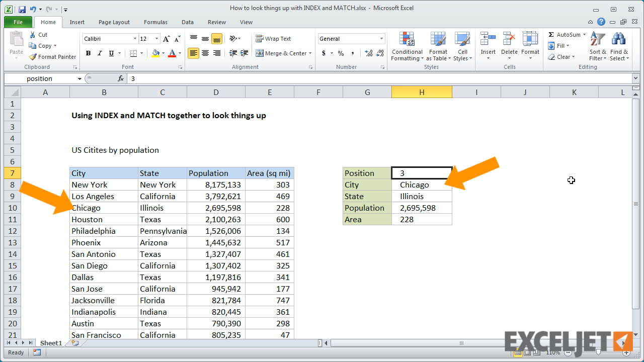Open Sort & Filter menu
Image resolution: width=644 pixels, height=362 pixels.
598,46
